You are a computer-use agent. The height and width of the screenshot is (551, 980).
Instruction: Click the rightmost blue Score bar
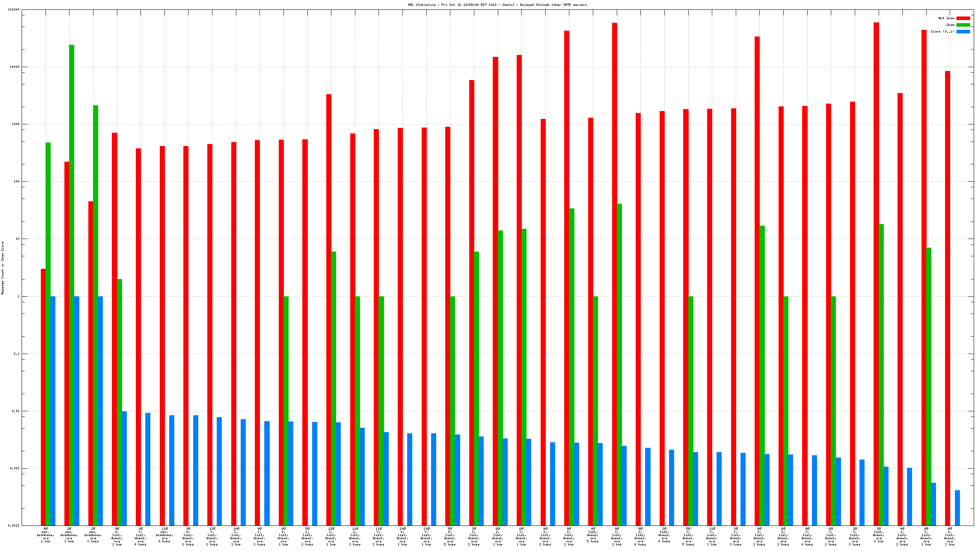(957, 507)
